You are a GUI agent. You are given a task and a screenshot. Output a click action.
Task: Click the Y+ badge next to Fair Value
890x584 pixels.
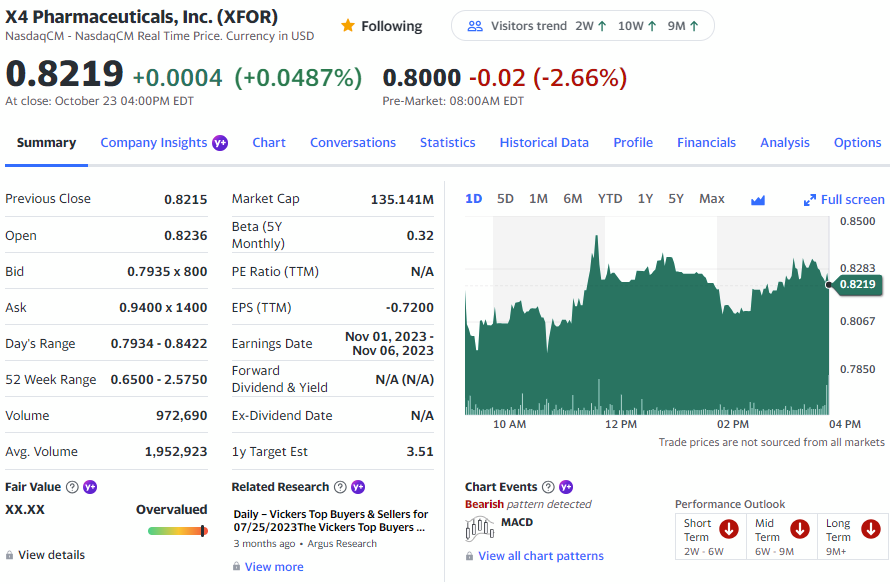(90, 487)
